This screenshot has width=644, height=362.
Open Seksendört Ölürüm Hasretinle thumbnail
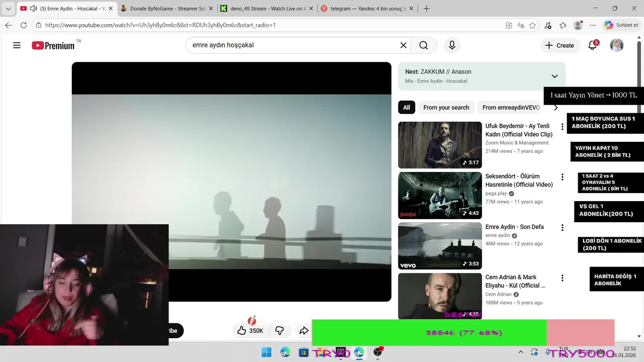tap(440, 196)
